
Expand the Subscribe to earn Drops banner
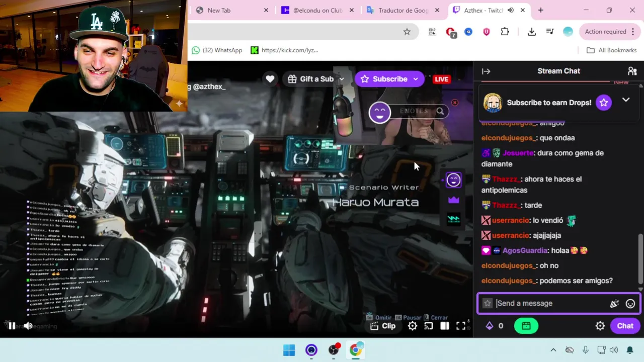[x=626, y=100]
